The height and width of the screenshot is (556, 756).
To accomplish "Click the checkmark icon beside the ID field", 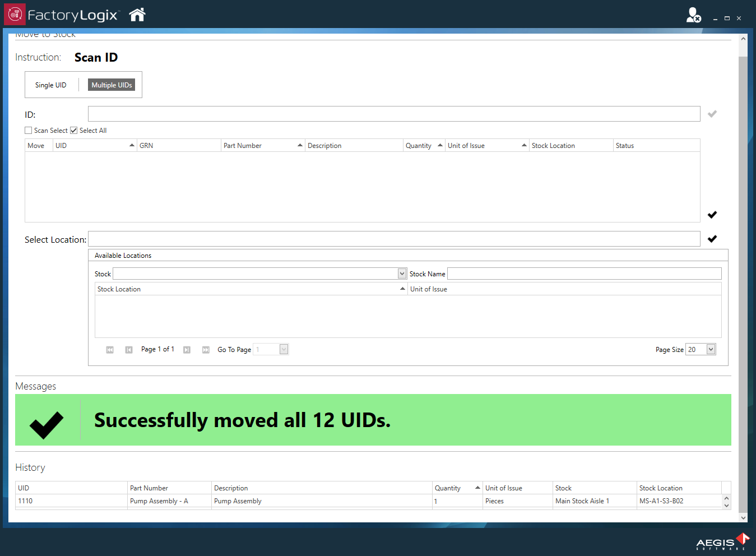I will (x=712, y=114).
